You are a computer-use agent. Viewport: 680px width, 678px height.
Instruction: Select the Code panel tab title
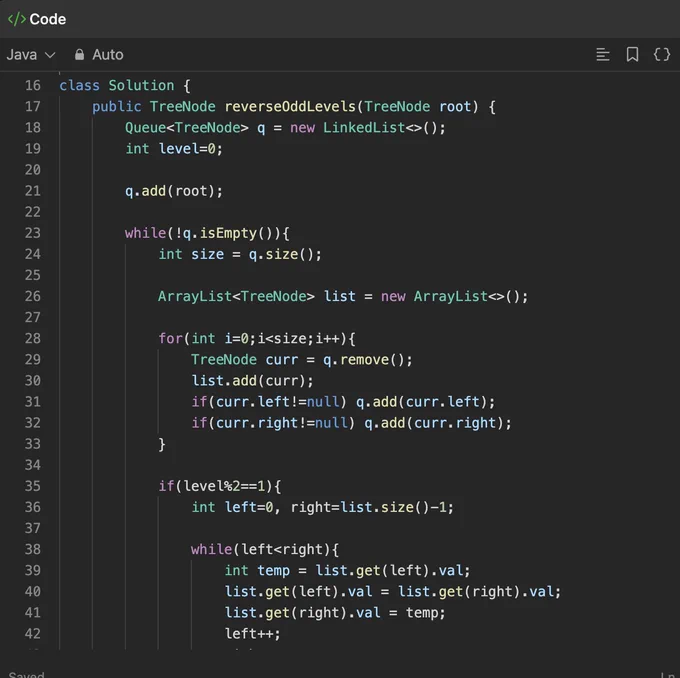(x=48, y=19)
